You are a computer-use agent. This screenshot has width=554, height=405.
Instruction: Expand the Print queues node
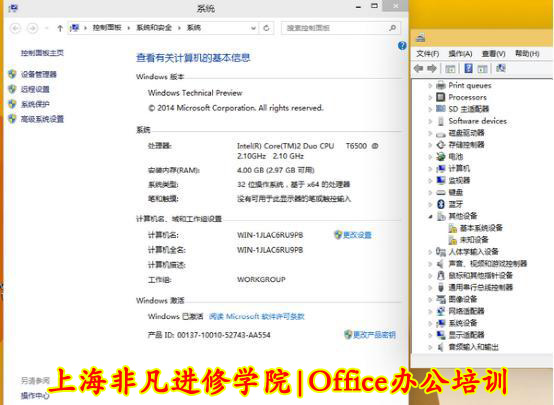tap(430, 86)
